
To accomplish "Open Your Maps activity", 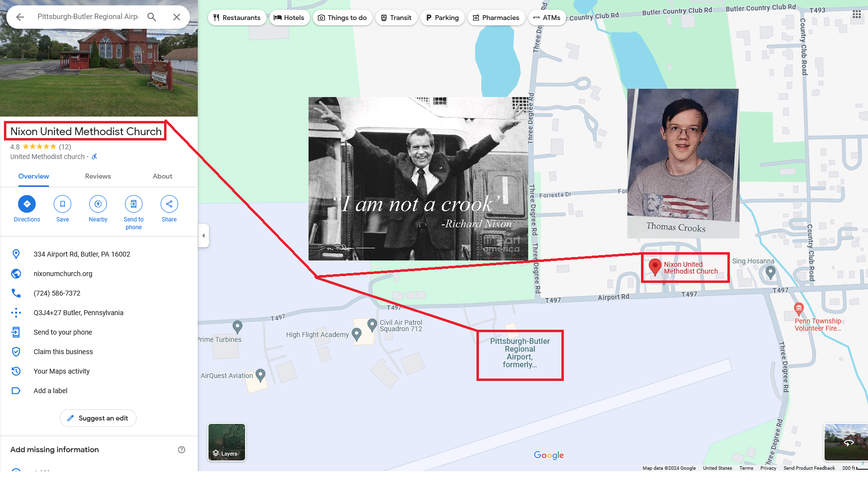I will 99,371.
